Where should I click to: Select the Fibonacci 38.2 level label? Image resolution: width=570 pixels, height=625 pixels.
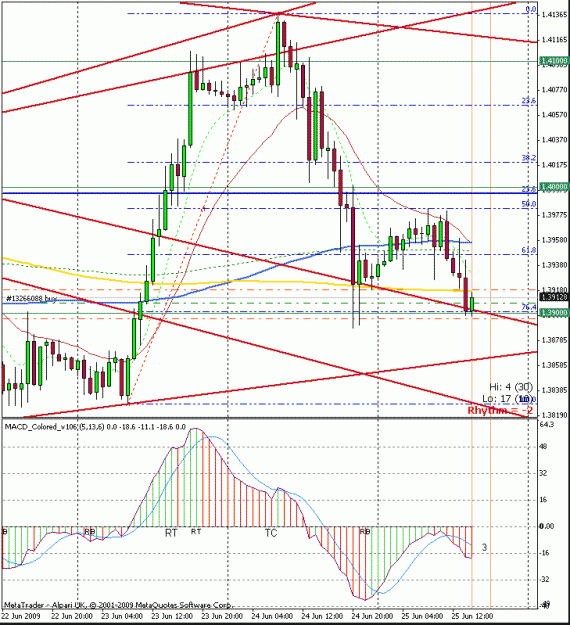pyautogui.click(x=529, y=158)
